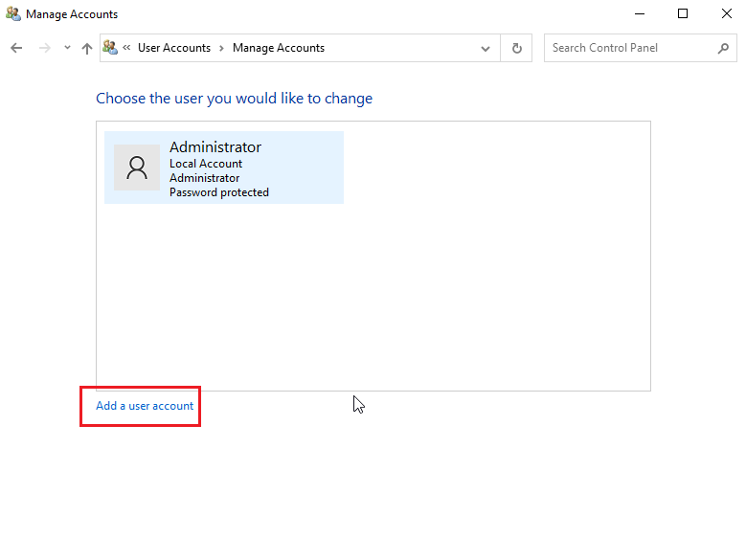This screenshot has width=746, height=560.
Task: Select the Manage Accounts breadcrumb
Action: (278, 48)
